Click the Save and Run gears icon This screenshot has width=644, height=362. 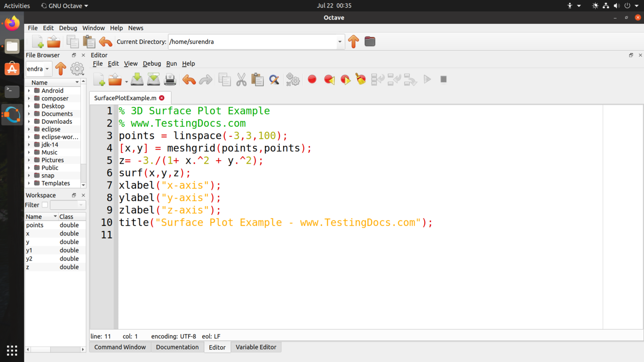pos(293,79)
